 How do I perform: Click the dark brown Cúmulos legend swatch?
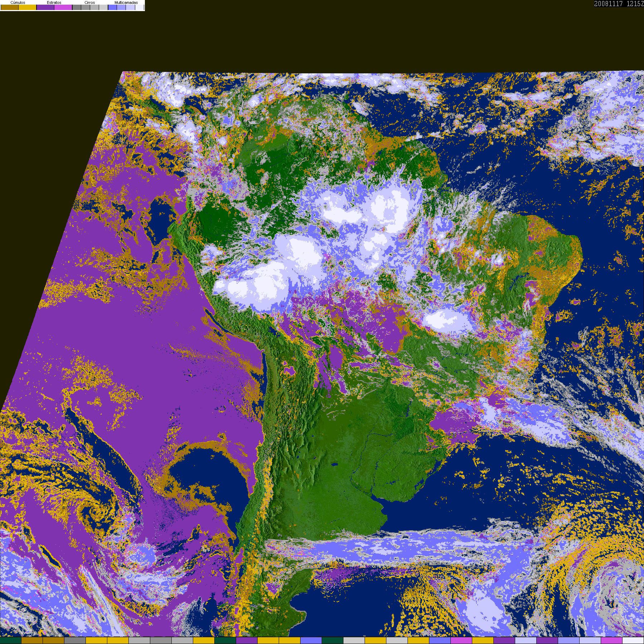click(10, 7)
